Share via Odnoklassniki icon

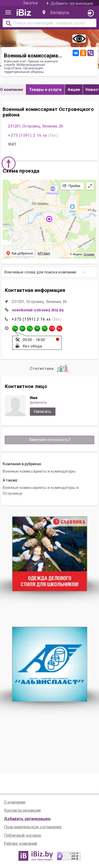click(83, 53)
